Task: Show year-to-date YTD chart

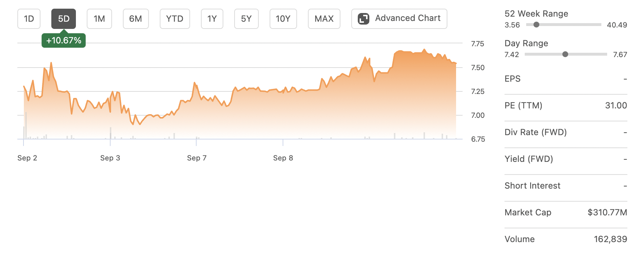Action: click(x=175, y=19)
